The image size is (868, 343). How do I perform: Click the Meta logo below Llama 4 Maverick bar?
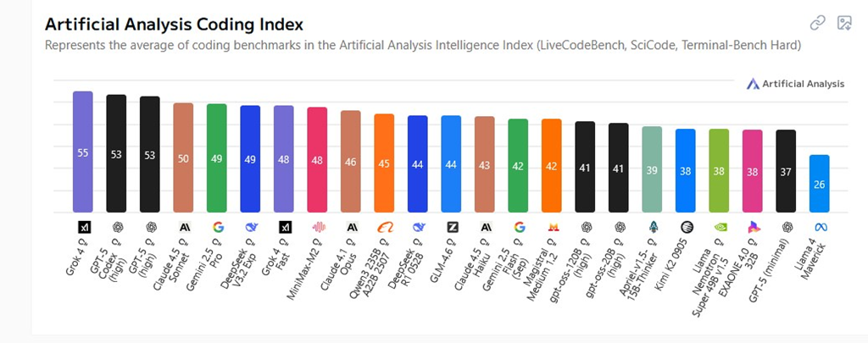point(820,227)
